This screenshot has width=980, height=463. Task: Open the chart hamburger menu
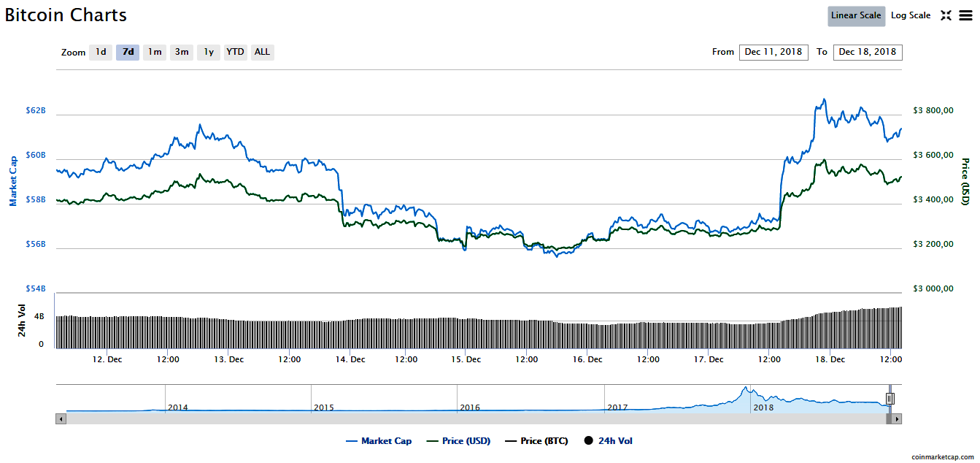[965, 15]
